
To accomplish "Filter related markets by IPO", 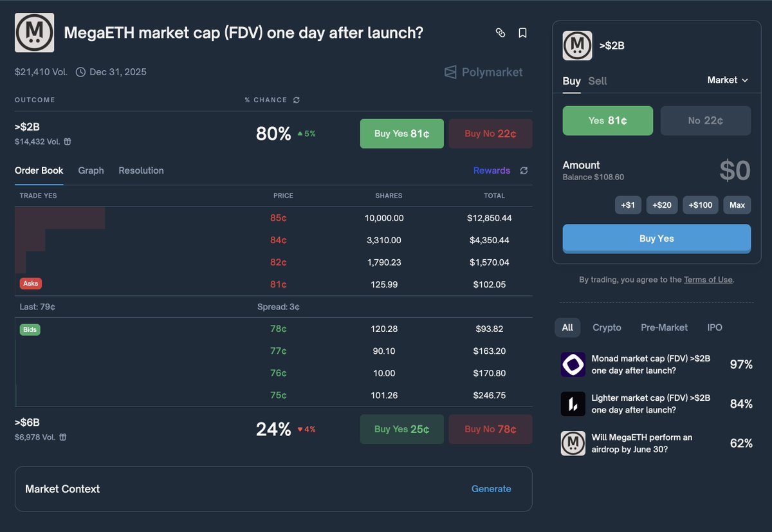I will pos(715,327).
